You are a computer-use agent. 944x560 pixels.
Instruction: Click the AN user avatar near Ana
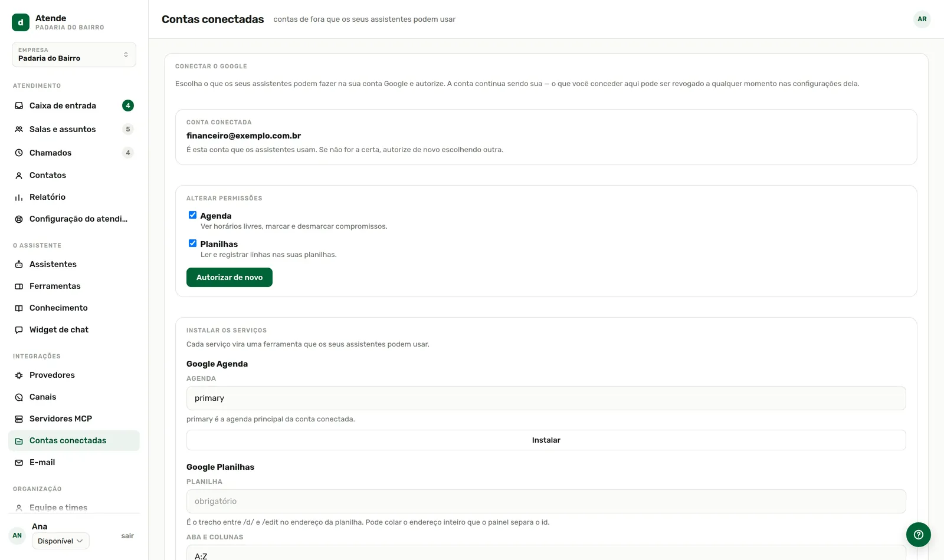tap(17, 535)
